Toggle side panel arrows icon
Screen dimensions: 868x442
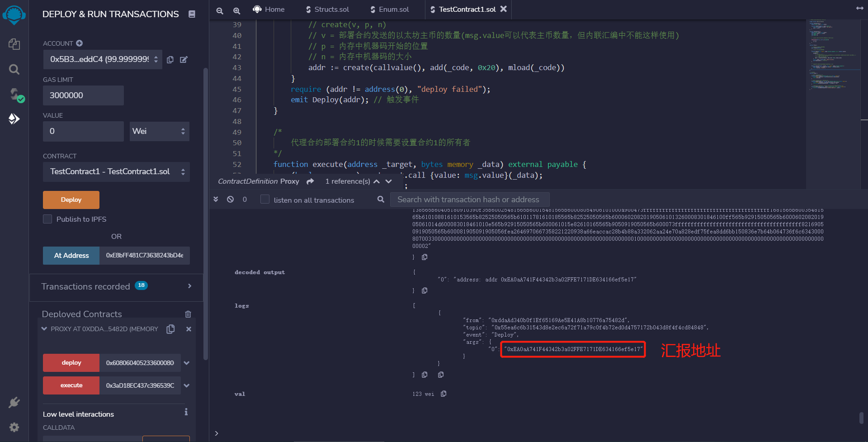point(859,9)
